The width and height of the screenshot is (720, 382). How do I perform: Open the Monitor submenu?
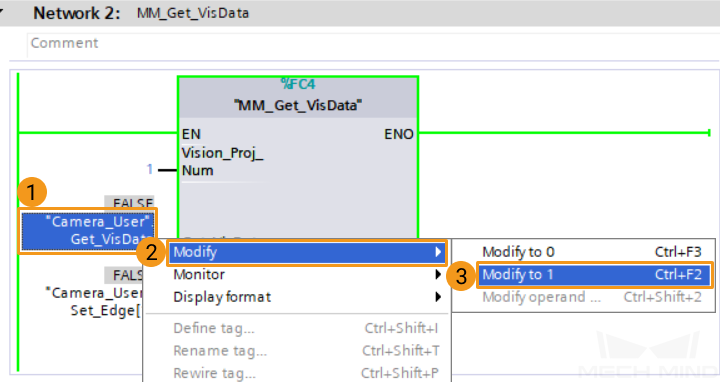(307, 275)
